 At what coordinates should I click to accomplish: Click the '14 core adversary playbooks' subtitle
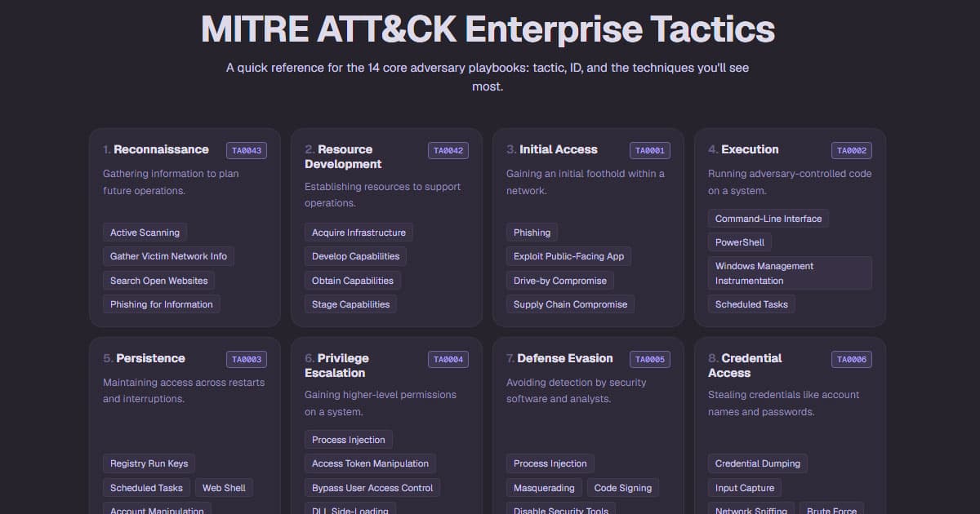[488, 77]
